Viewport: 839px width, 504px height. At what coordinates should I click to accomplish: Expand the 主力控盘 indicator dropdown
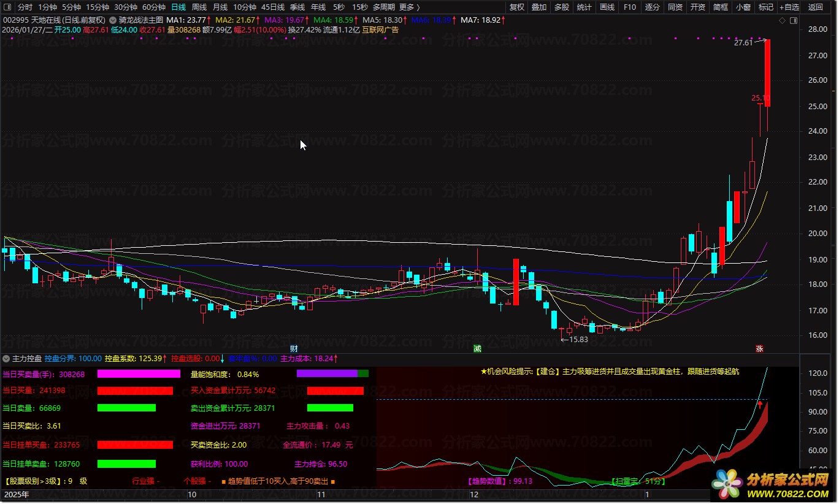pos(7,358)
